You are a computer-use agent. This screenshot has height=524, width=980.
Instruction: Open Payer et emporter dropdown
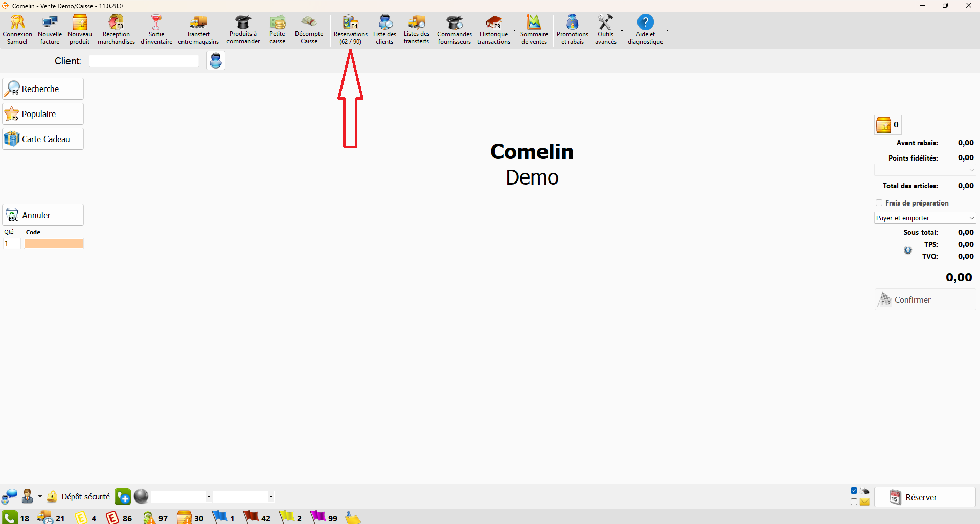(925, 218)
